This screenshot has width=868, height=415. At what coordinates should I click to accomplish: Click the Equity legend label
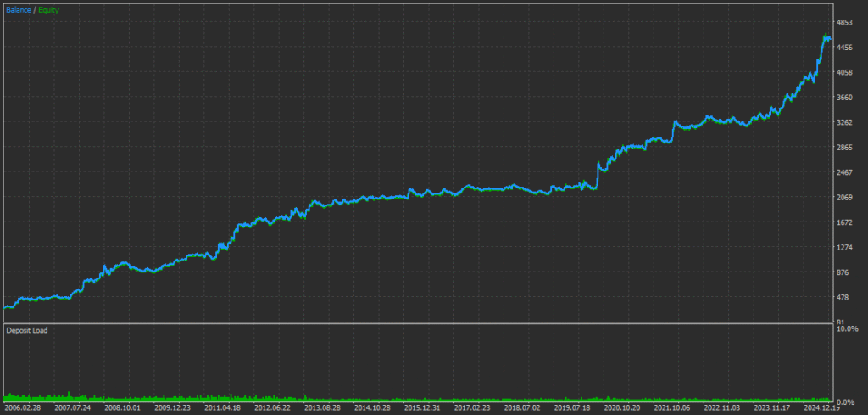[x=48, y=10]
